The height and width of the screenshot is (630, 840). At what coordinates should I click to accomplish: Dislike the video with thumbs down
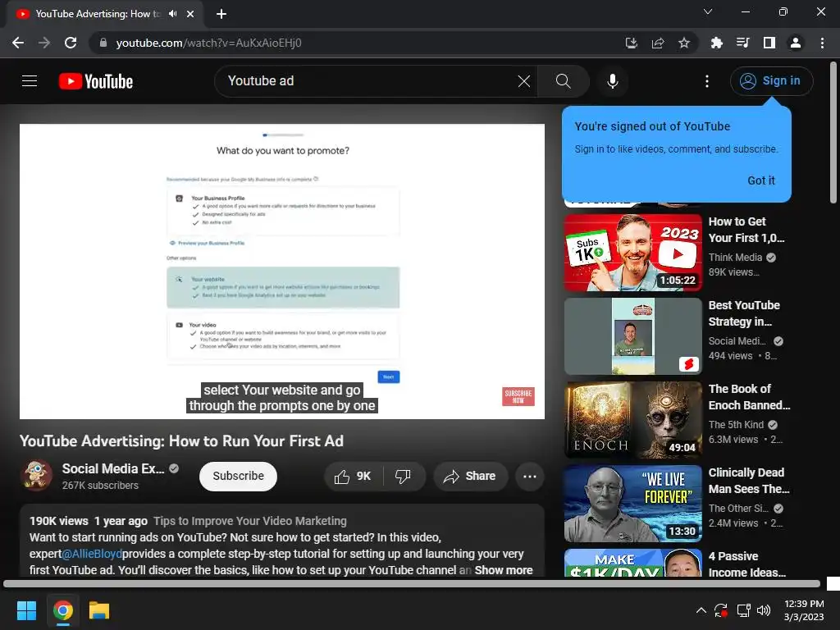(403, 477)
